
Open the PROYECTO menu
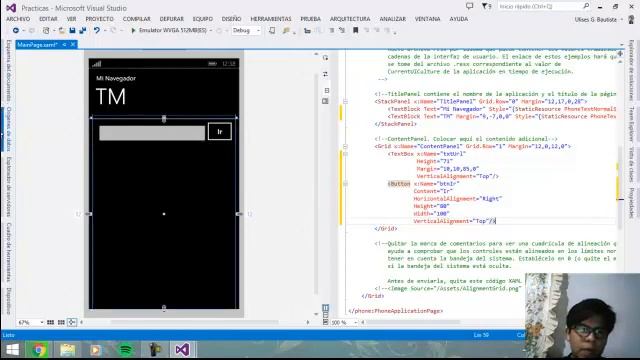point(99,19)
